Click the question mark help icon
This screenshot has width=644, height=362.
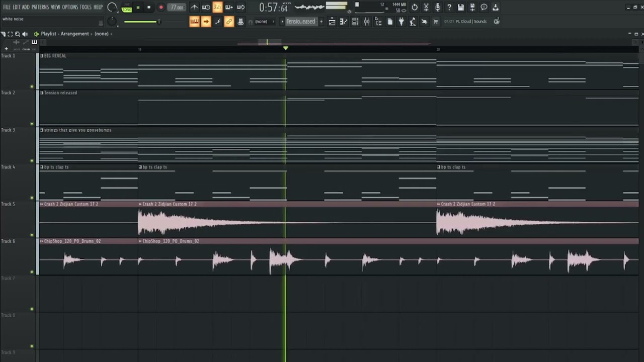click(449, 7)
